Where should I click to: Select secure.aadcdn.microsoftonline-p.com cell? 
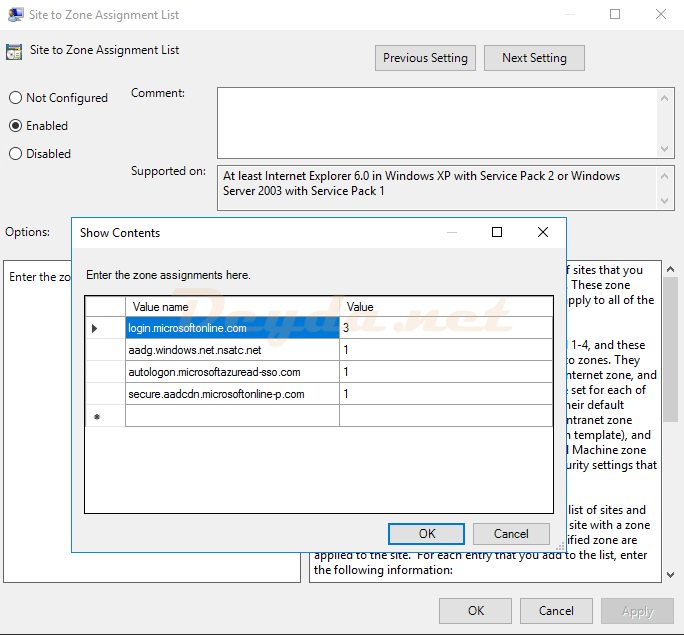pos(233,394)
